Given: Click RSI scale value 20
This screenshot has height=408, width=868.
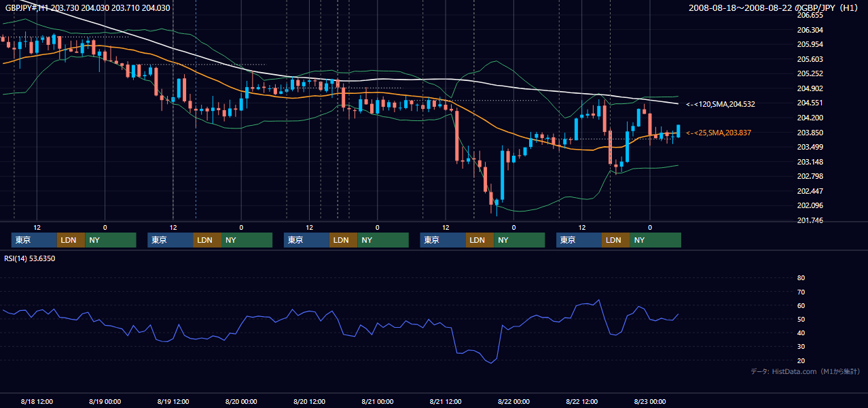Looking at the screenshot, I should [x=801, y=360].
